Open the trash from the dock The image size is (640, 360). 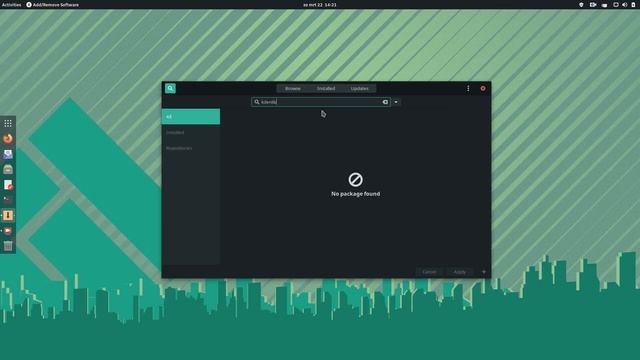(x=8, y=246)
